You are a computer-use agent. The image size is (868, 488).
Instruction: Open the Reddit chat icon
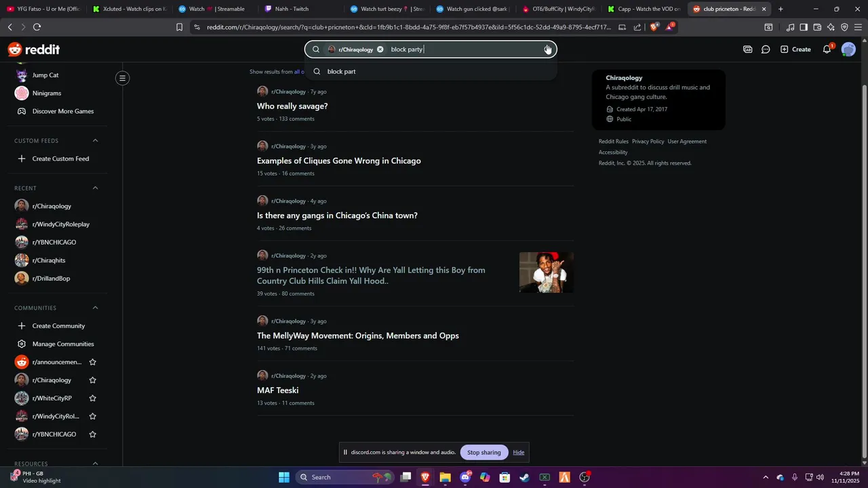(766, 49)
